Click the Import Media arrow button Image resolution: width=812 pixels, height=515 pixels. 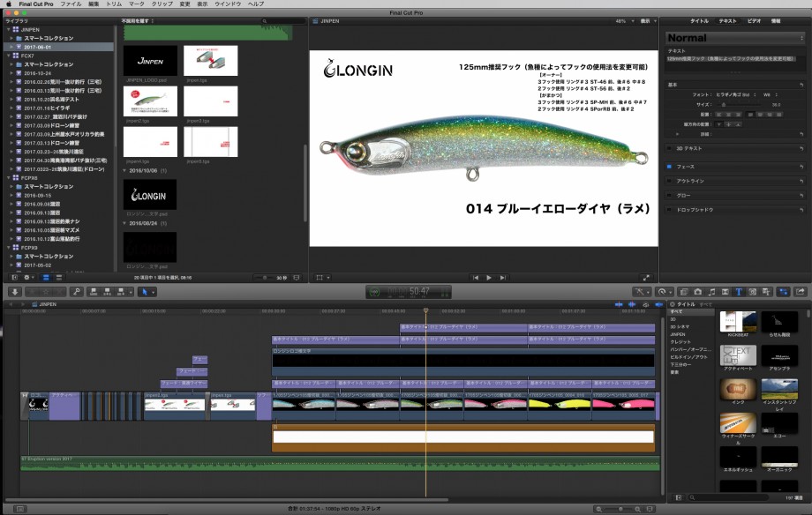click(x=14, y=292)
